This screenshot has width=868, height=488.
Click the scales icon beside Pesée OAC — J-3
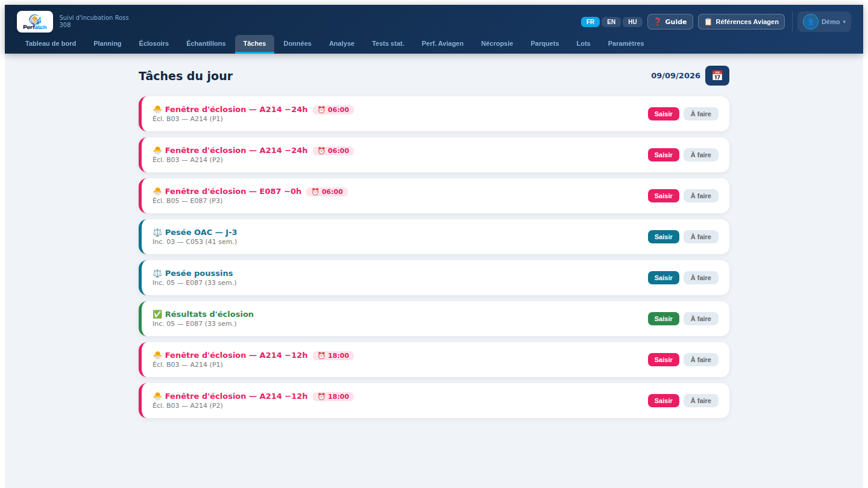[x=157, y=233]
